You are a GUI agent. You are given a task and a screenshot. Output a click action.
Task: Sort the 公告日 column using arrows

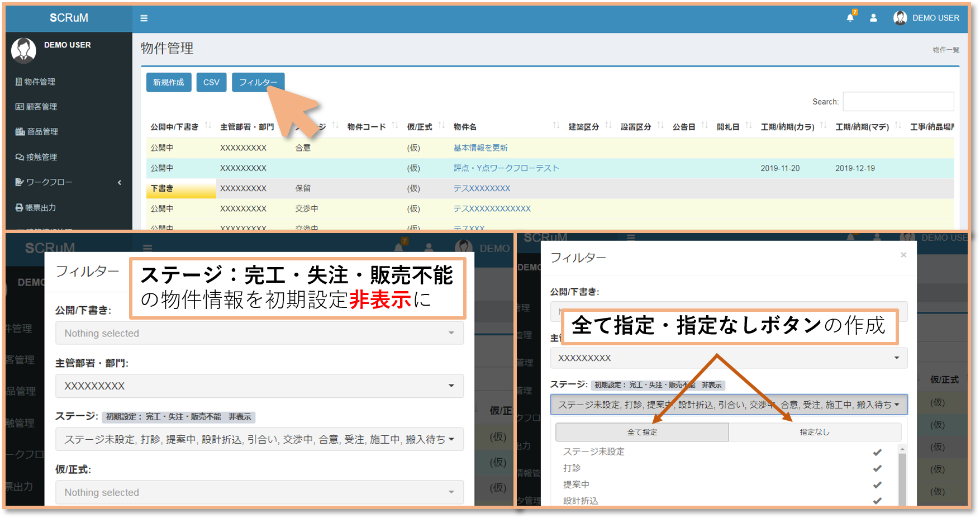coord(705,126)
